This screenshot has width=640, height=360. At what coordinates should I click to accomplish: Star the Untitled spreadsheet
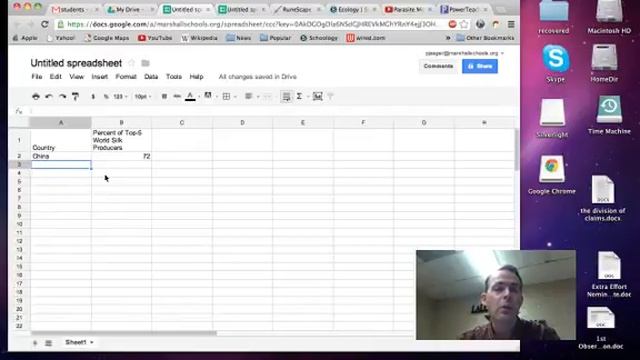(x=131, y=63)
